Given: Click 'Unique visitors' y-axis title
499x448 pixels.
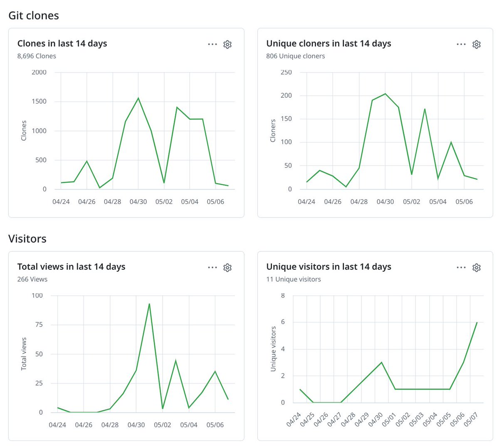Looking at the screenshot, I should [x=273, y=349].
